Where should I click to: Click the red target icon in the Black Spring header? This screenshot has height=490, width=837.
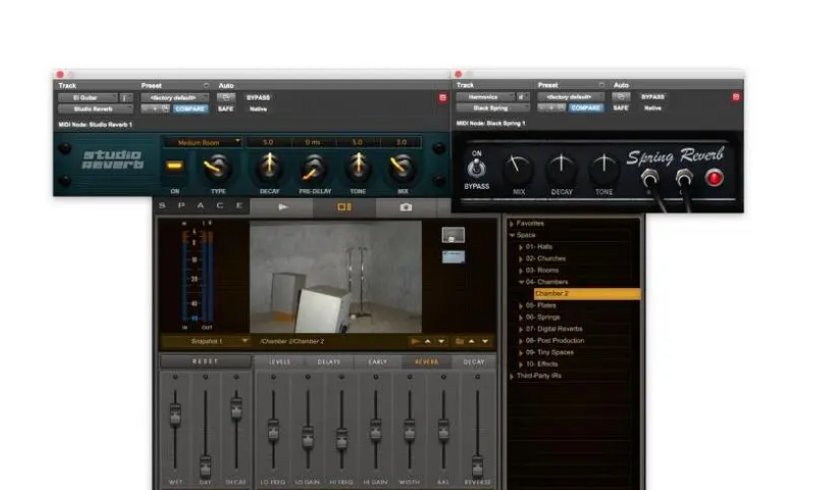click(x=736, y=97)
